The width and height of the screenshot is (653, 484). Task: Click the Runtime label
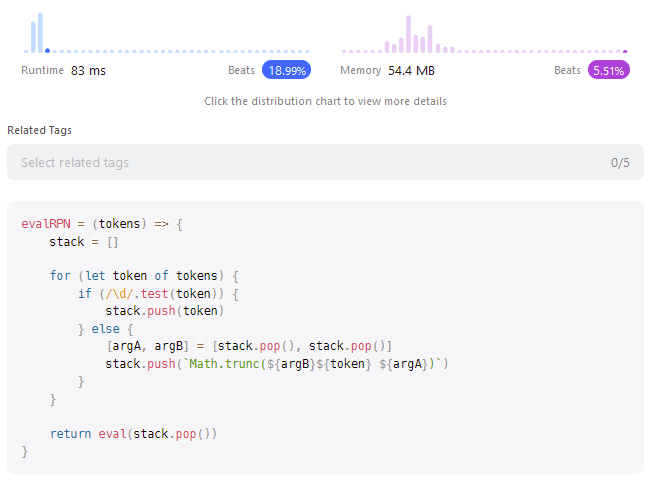(42, 71)
